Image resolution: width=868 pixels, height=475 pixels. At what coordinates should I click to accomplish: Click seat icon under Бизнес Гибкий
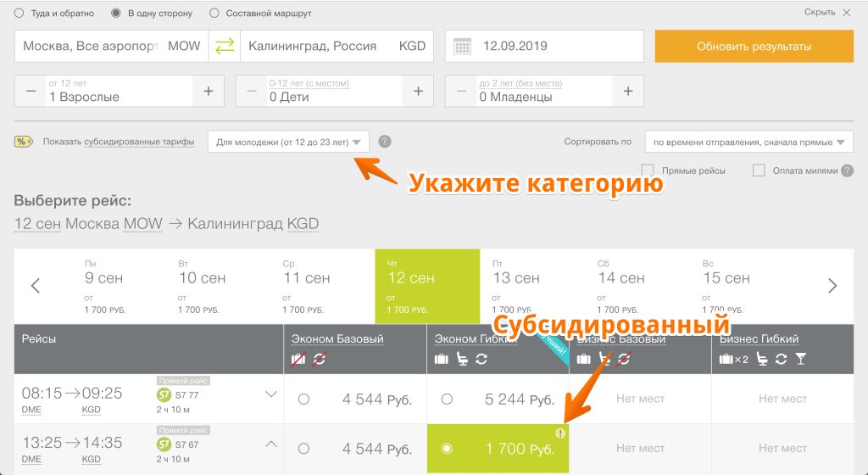(762, 359)
